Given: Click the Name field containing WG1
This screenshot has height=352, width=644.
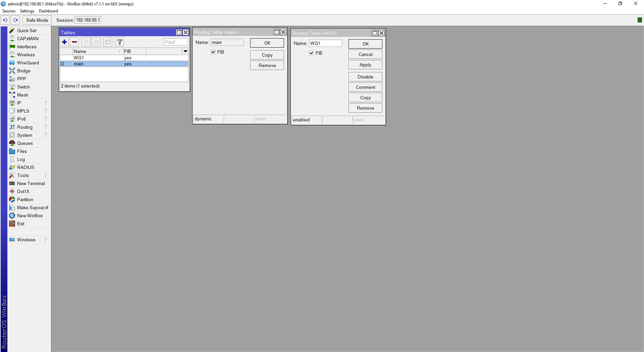Looking at the screenshot, I should 325,43.
